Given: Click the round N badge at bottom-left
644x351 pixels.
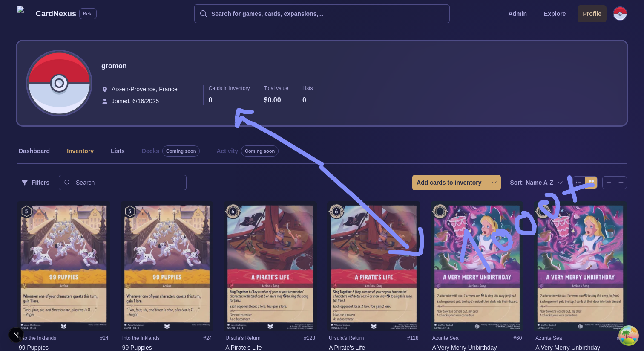Looking at the screenshot, I should 16,335.
